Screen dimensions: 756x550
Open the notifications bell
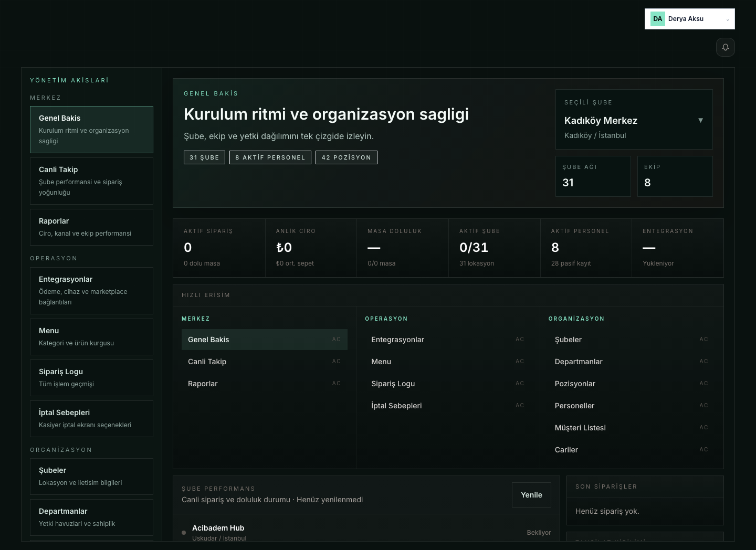725,47
